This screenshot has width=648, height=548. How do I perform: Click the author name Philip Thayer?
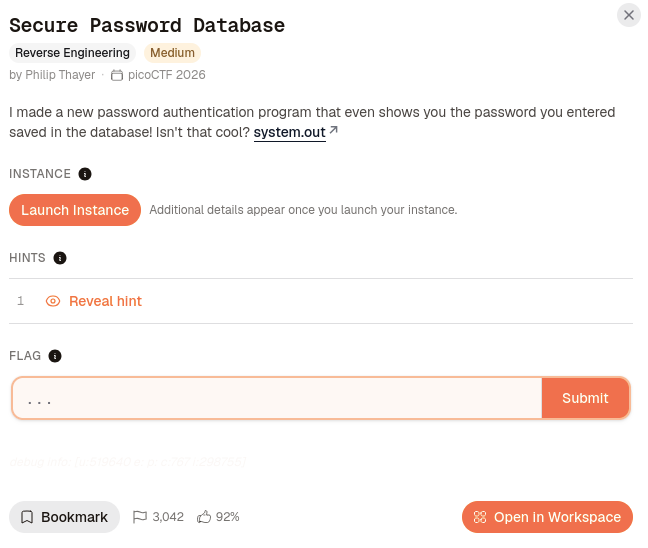pyautogui.click(x=60, y=75)
